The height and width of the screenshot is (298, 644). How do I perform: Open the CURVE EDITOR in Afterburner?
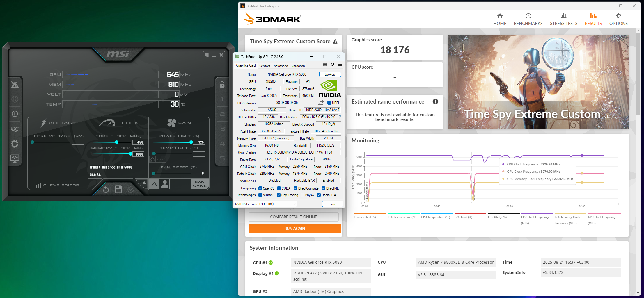coord(57,185)
